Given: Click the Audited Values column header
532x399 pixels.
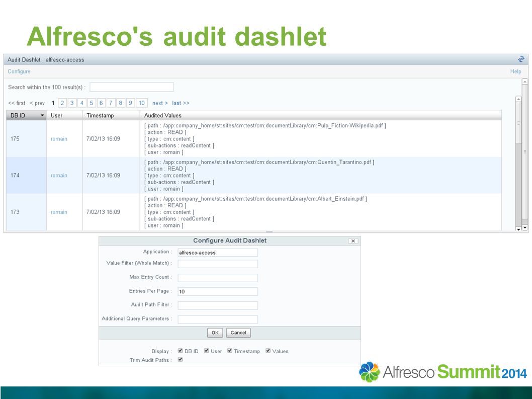Looking at the screenshot, I should point(321,115).
